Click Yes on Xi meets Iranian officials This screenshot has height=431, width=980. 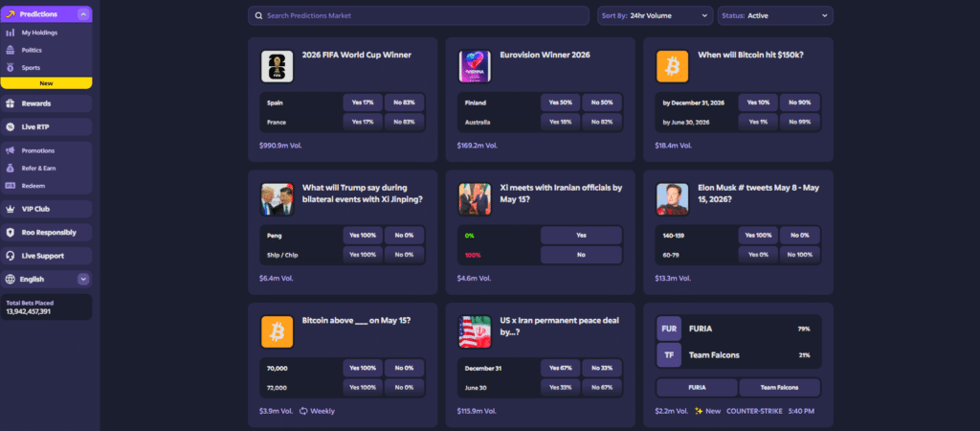point(581,236)
